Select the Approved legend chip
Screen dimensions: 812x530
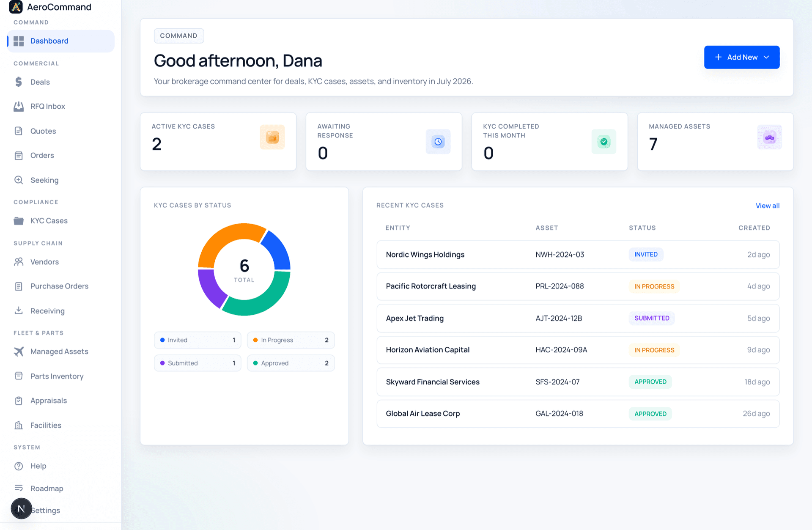291,363
